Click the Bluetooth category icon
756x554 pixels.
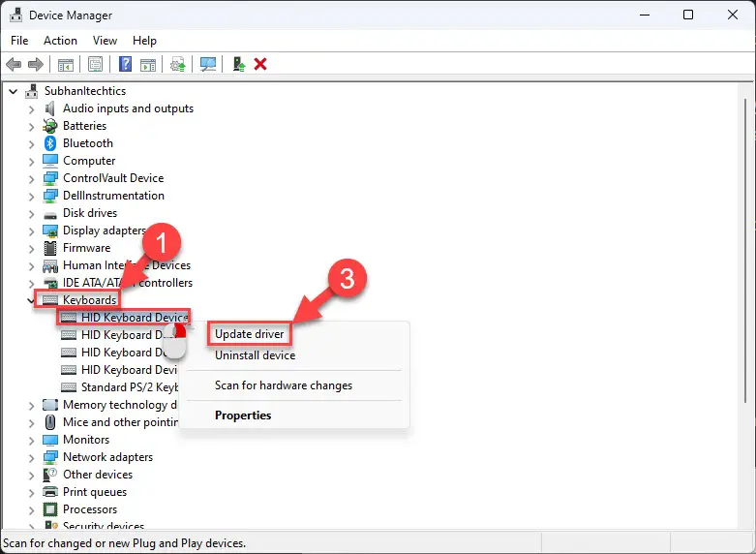[x=50, y=143]
